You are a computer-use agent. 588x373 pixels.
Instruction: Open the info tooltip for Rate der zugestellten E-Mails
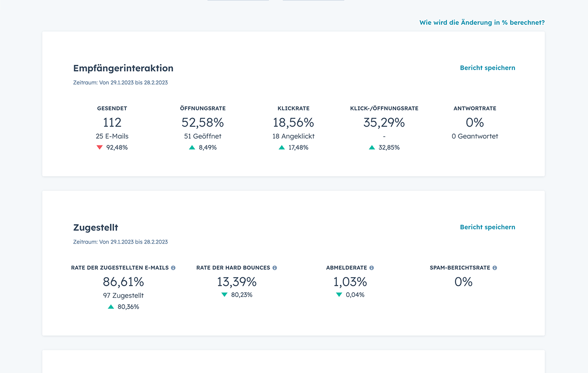tap(173, 267)
